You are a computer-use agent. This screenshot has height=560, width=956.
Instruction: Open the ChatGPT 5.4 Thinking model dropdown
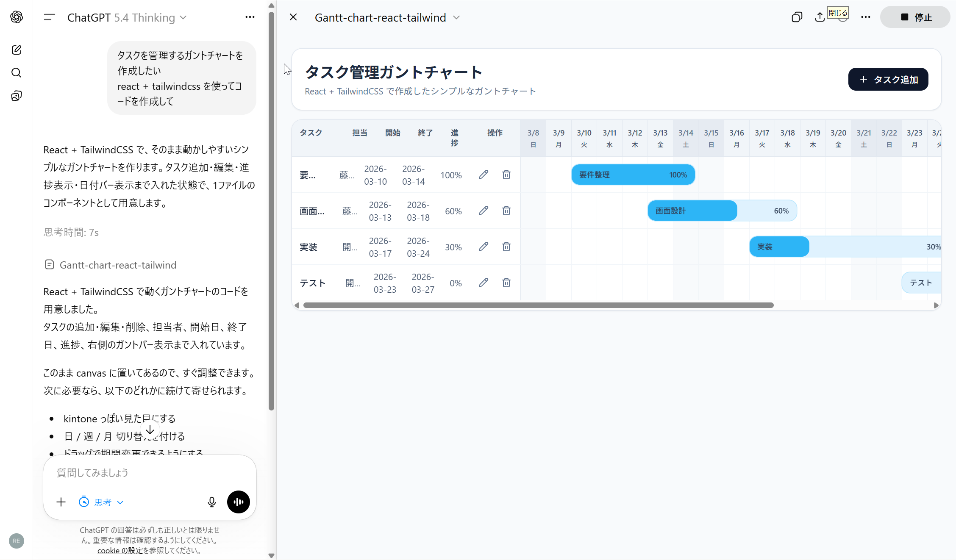(x=127, y=18)
